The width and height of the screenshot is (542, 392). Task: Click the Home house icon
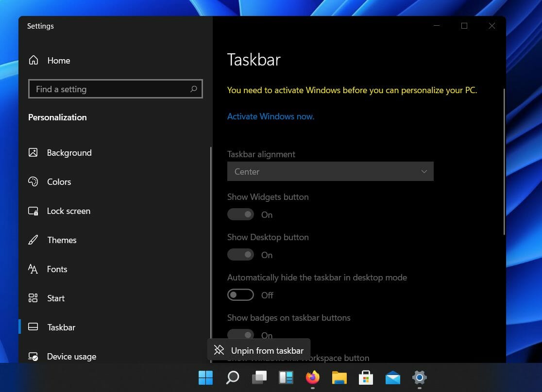coord(33,60)
